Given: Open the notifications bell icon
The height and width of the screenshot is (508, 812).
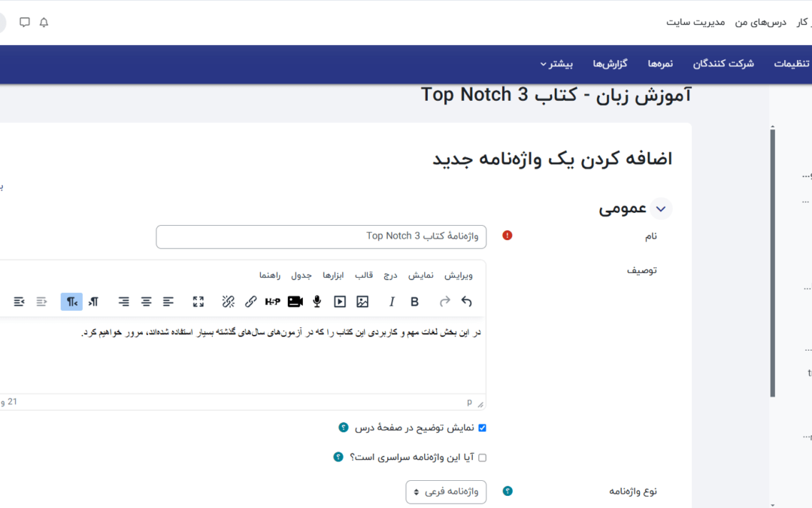Looking at the screenshot, I should coord(44,23).
